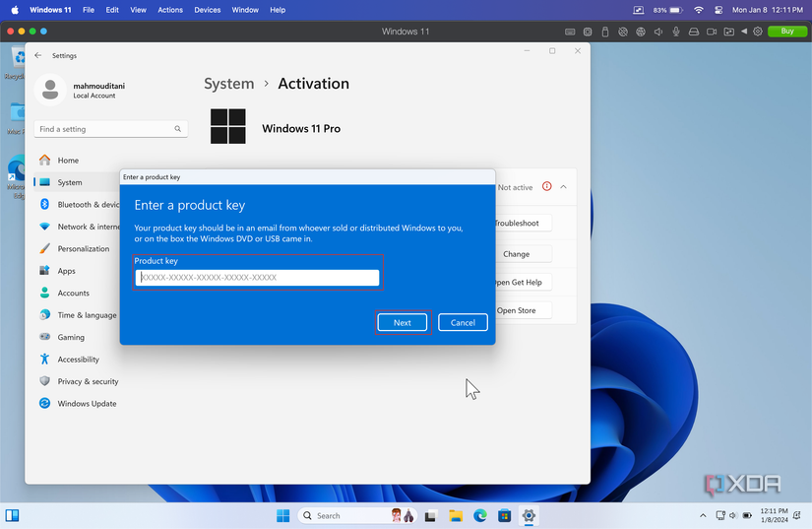Screen dimensions: 812x529
Task: Open Parallels configuration gear icon
Action: pyautogui.click(x=758, y=32)
